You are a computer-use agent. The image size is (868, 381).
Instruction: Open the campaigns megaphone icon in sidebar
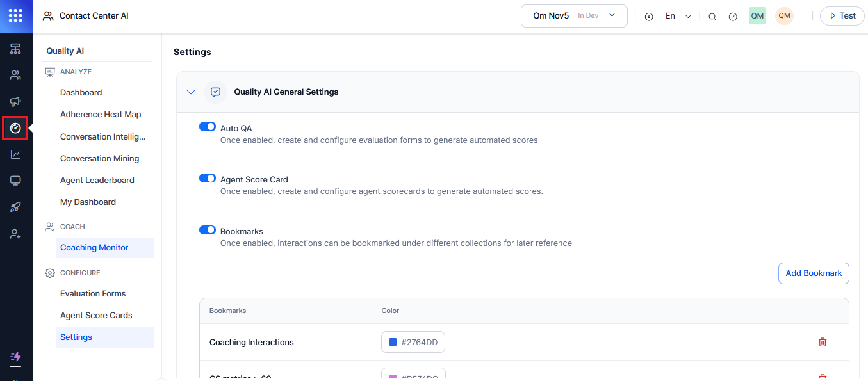(15, 101)
